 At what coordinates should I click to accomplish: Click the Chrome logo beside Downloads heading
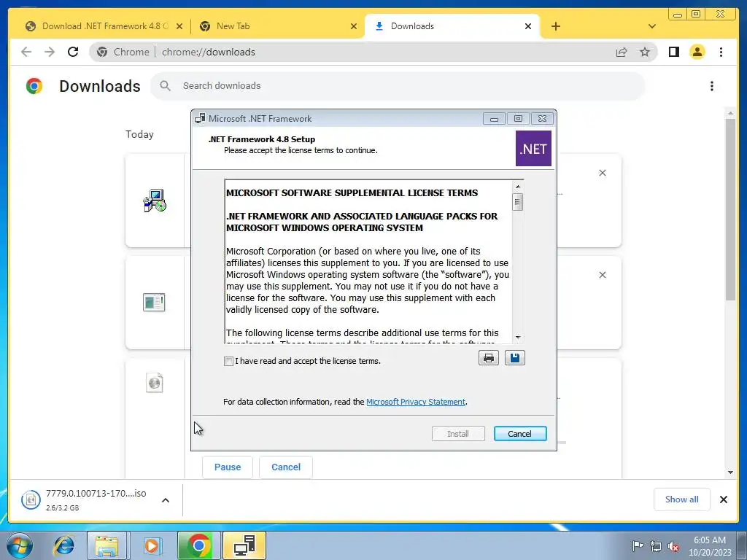coord(34,86)
